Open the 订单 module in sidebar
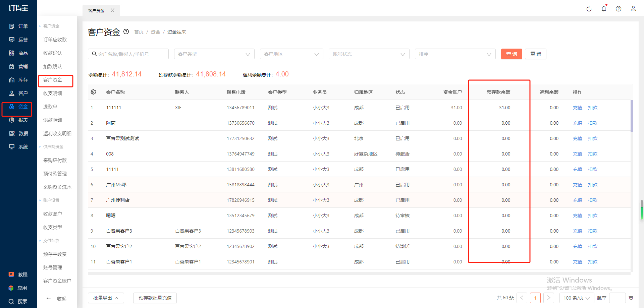The height and width of the screenshot is (308, 644). pyautogui.click(x=18, y=26)
